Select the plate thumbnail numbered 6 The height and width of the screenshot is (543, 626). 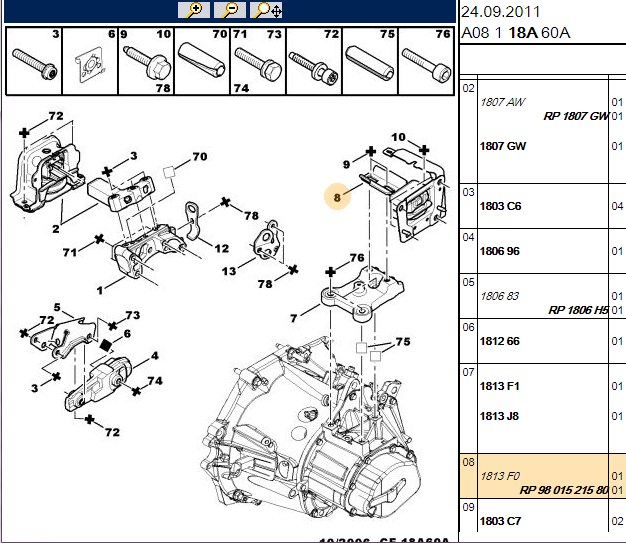pos(90,61)
